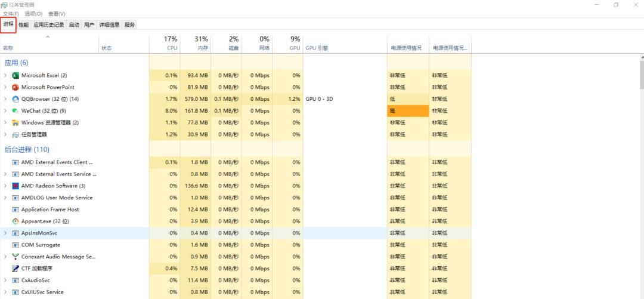Click the WeChat app icon
The height and width of the screenshot is (299, 644).
16,111
